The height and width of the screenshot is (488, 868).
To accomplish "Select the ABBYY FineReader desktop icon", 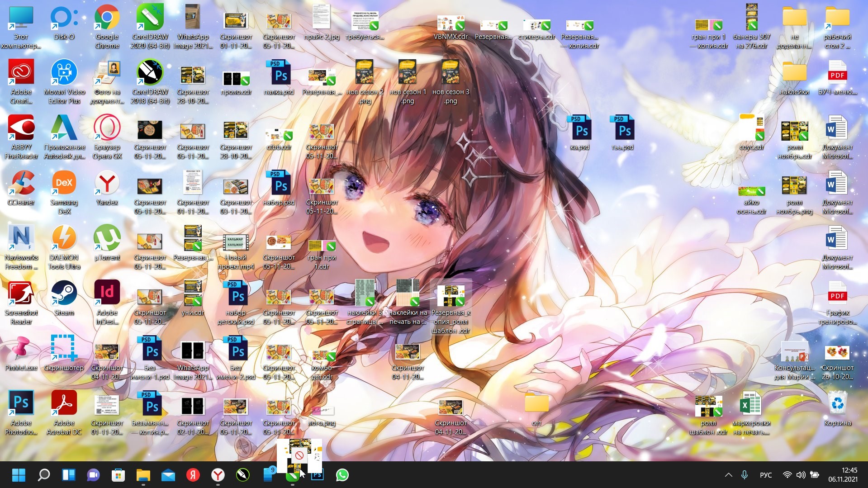I will coord(21,137).
